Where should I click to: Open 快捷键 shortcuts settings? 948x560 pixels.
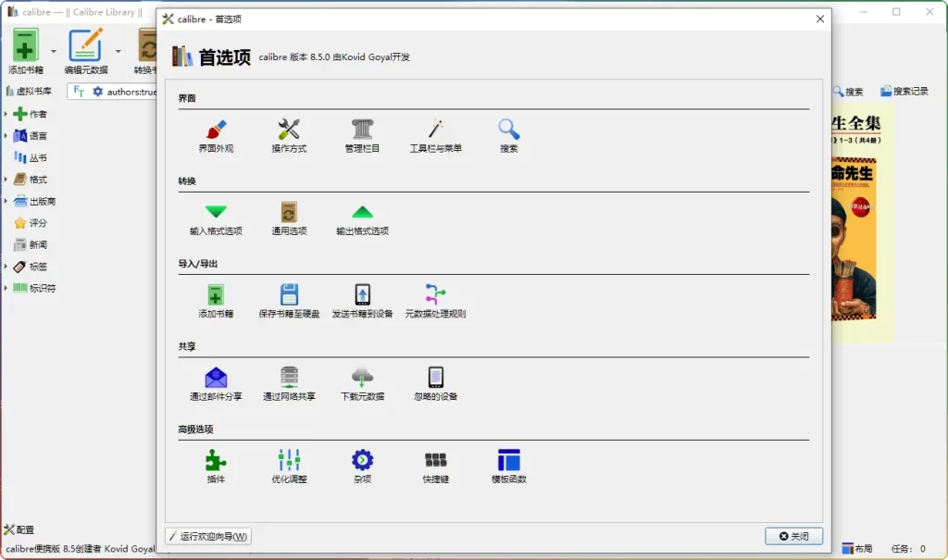click(x=435, y=467)
